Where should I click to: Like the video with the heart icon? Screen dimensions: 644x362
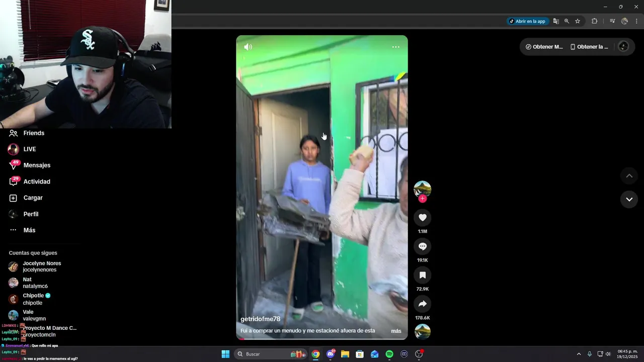(423, 217)
